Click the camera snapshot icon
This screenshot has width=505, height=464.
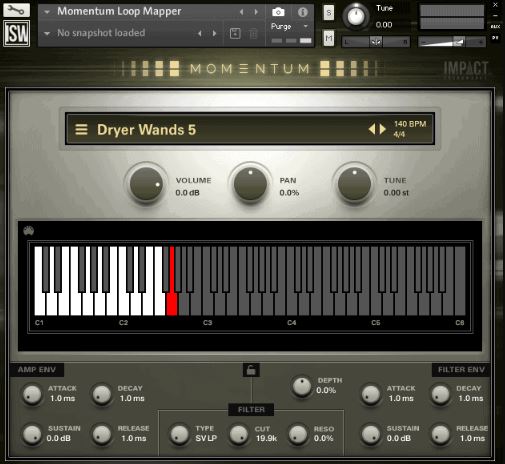(x=278, y=12)
